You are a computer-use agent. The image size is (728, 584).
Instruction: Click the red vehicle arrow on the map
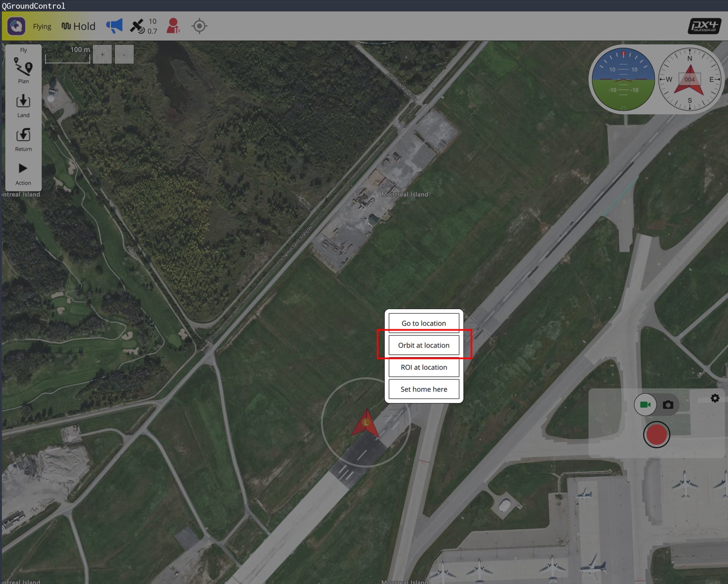[x=366, y=423]
